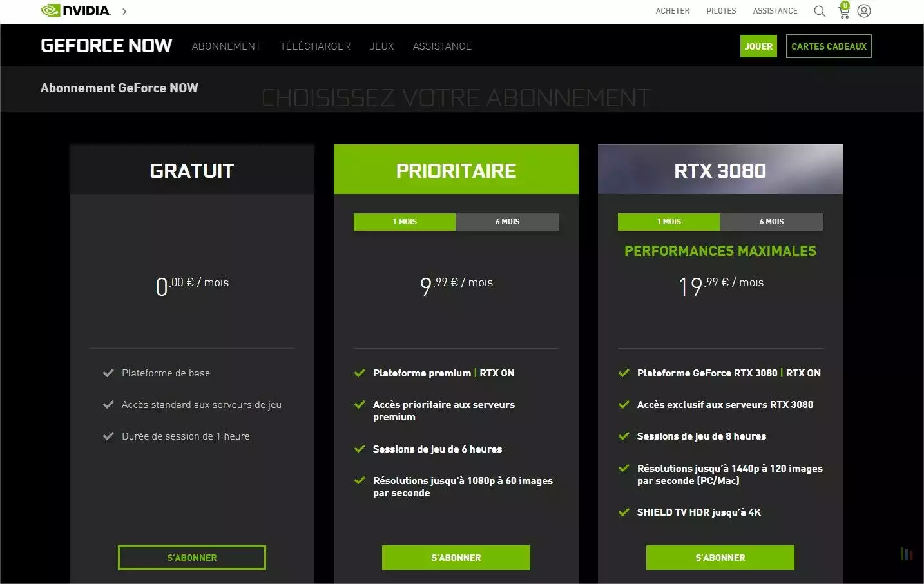Select 1 MOIS for the RTX 3080 plan
The height and width of the screenshot is (584, 924).
pyautogui.click(x=669, y=222)
